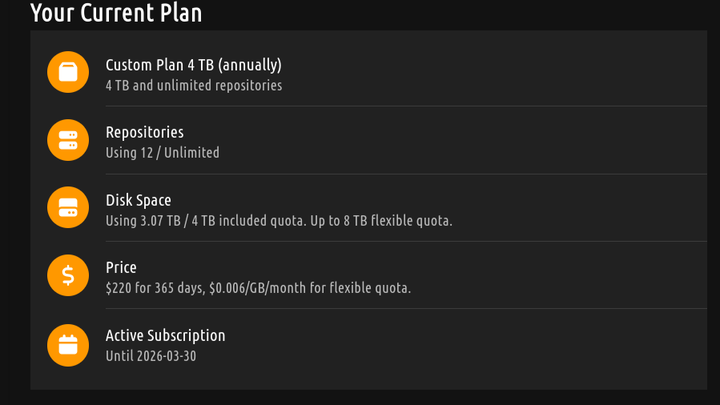This screenshot has width=720, height=405.
Task: Click the 'Custom Plan 4 TB (annually)' title
Action: (x=194, y=65)
